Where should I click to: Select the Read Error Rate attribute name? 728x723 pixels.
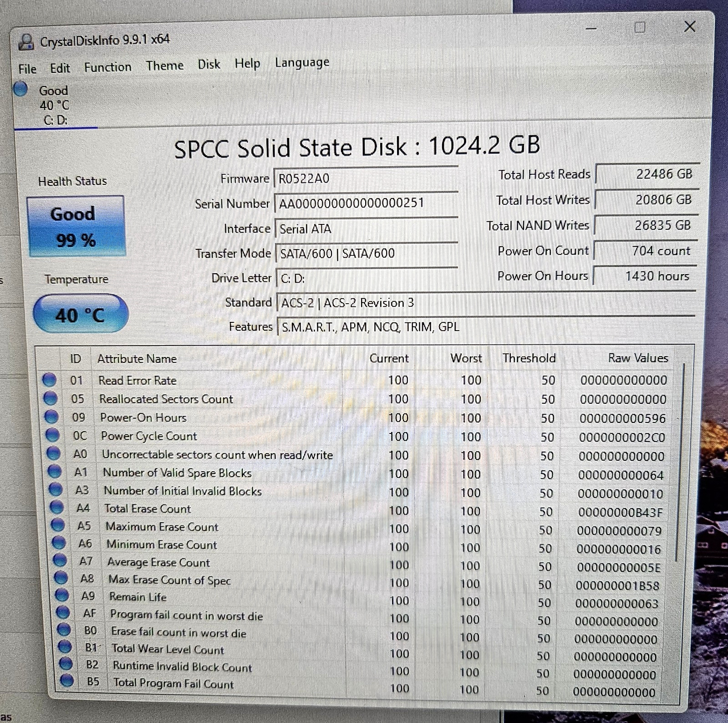point(137,380)
